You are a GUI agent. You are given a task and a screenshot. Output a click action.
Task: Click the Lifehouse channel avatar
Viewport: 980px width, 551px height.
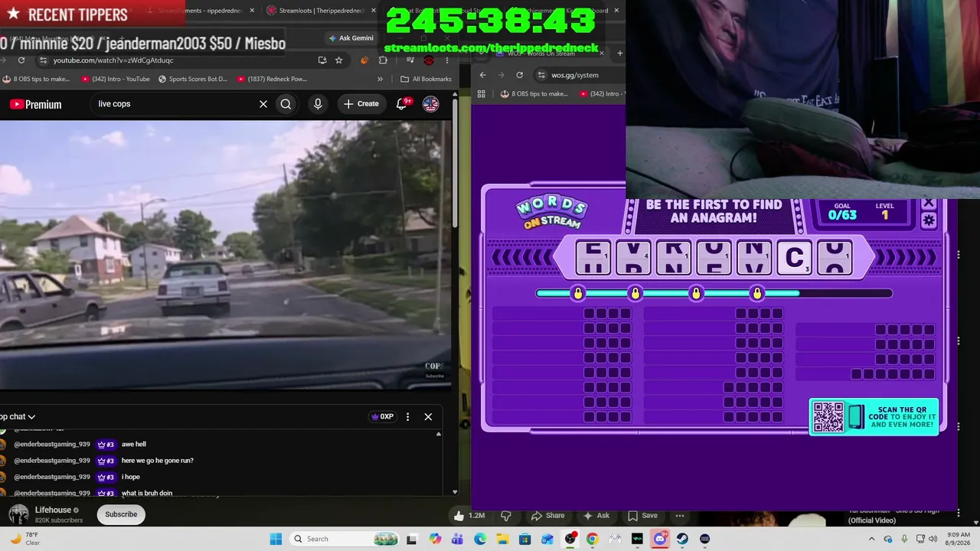click(x=18, y=514)
